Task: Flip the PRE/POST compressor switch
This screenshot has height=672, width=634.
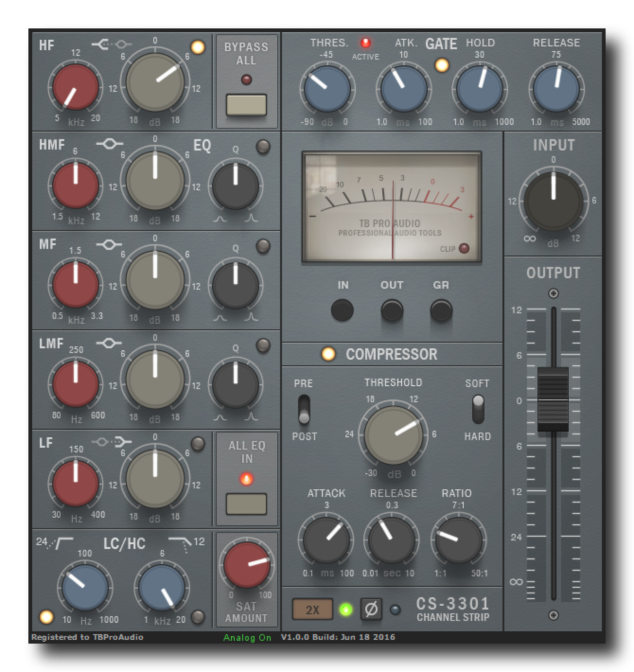Action: tap(304, 410)
